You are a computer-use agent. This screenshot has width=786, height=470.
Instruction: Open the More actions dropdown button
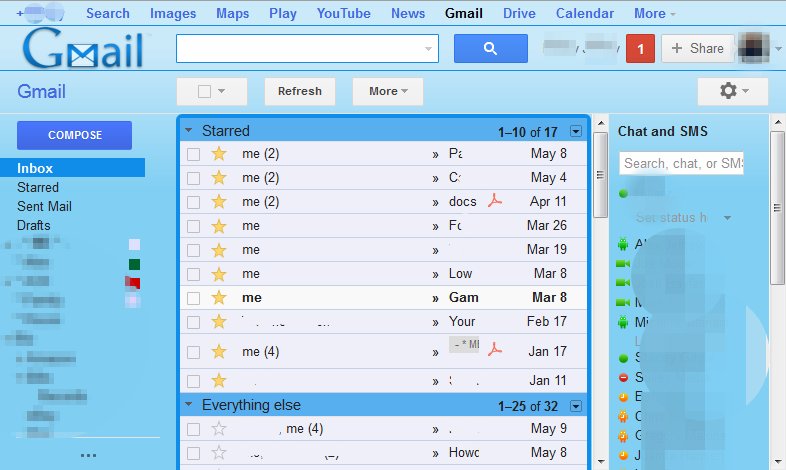click(x=387, y=91)
